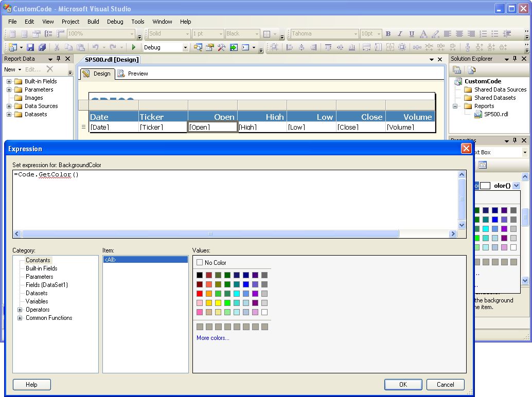Image resolution: width=532 pixels, height=397 pixels.
Task: Click the expression box horizontal scrollbar
Action: [x=210, y=233]
